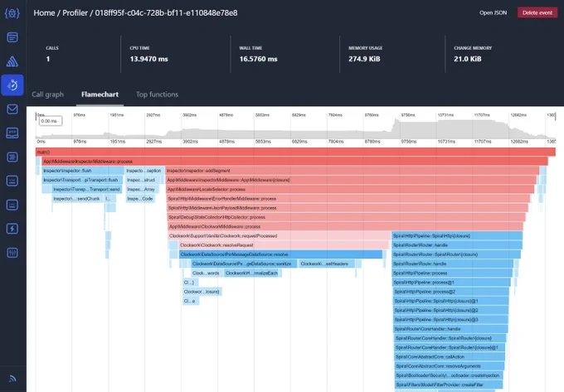Select Spiral\Core\AbstractCore::callAction bar
The image size is (564, 392).
pos(450,357)
